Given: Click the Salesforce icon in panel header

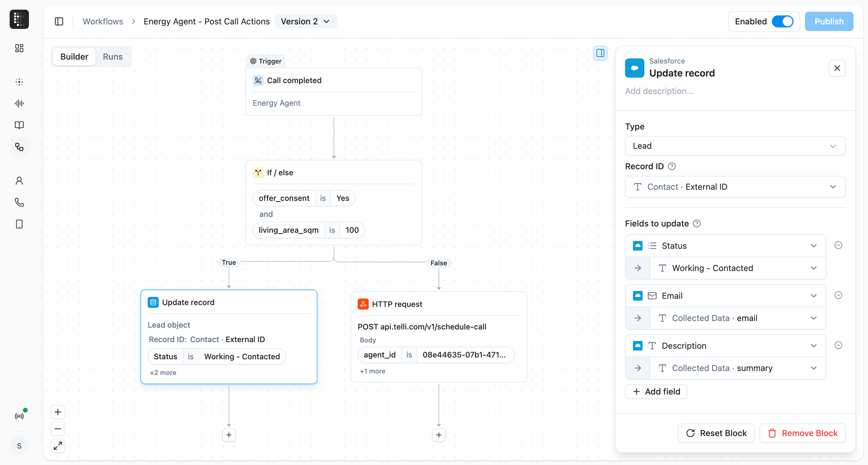Looking at the screenshot, I should (634, 68).
